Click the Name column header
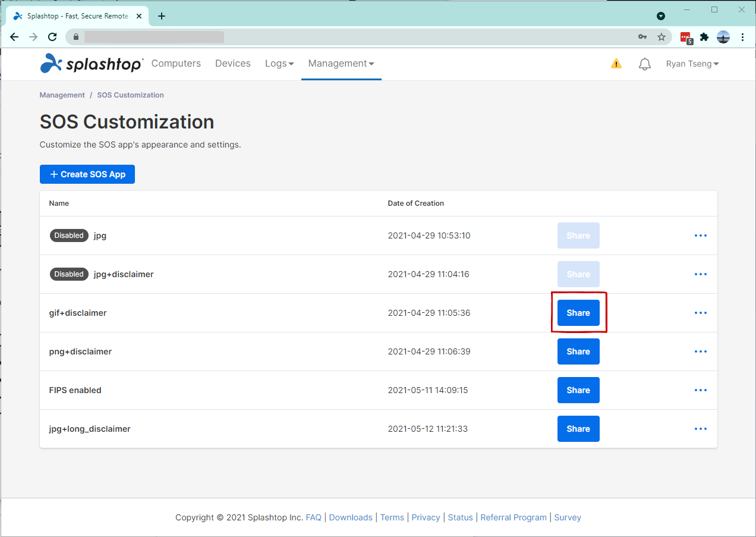This screenshot has height=537, width=756. (x=59, y=203)
